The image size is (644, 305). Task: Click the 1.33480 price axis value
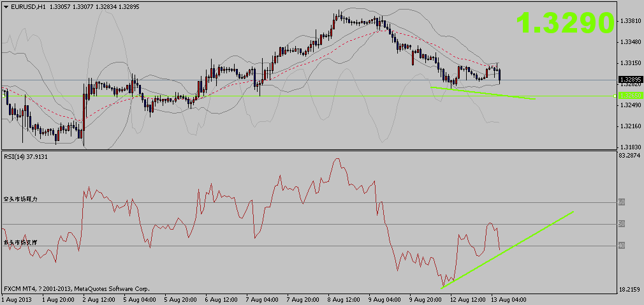[631, 42]
